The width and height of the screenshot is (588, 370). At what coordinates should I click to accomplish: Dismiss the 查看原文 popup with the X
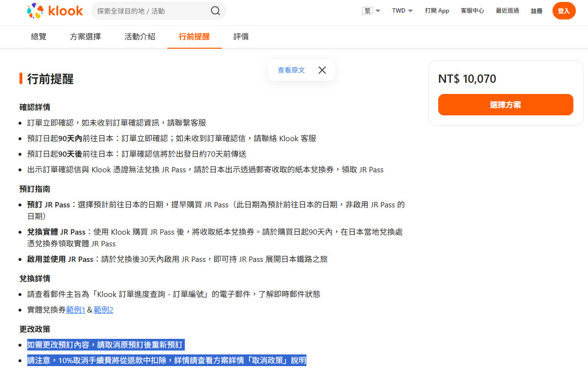tap(322, 70)
